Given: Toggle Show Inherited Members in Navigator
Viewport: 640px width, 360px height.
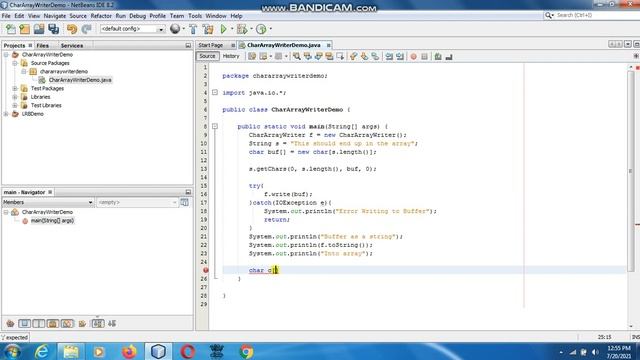Looking at the screenshot, I should pos(10,324).
